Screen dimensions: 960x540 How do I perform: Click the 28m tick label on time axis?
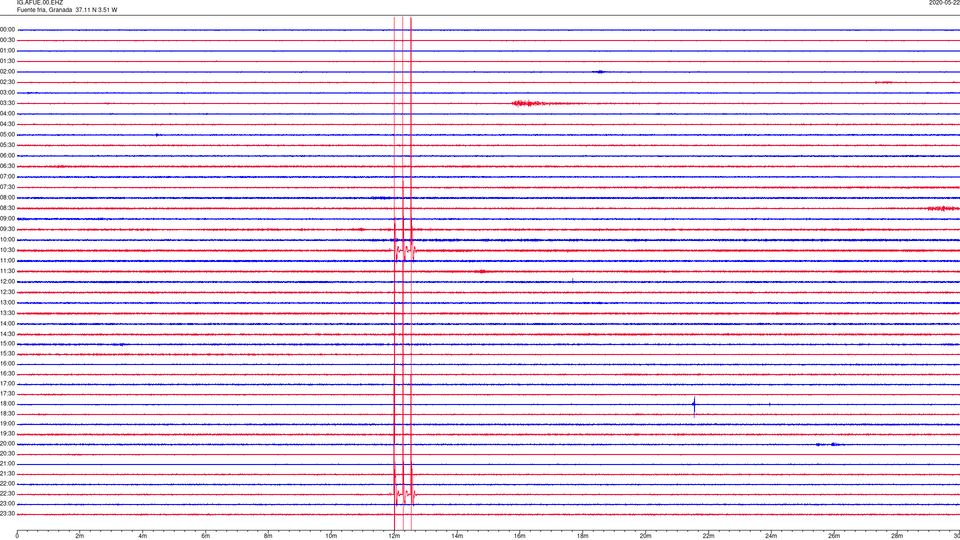pos(897,536)
